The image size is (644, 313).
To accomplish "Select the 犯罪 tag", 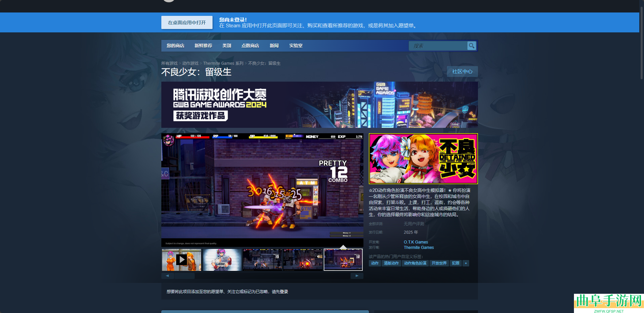I will coord(456,263).
